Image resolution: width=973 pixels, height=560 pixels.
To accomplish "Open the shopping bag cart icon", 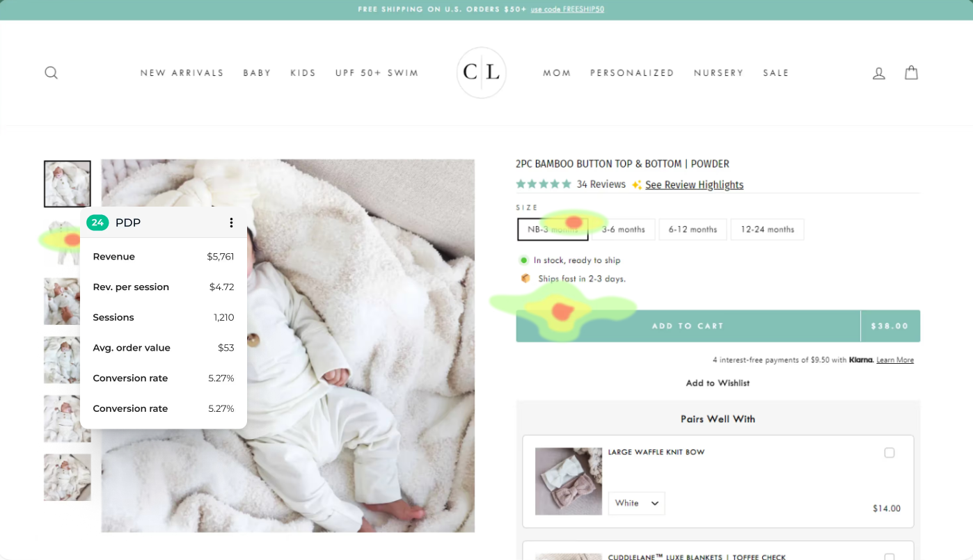I will click(911, 72).
